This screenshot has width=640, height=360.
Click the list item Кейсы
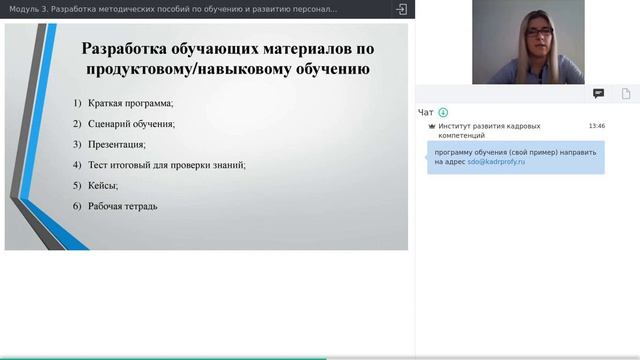103,185
